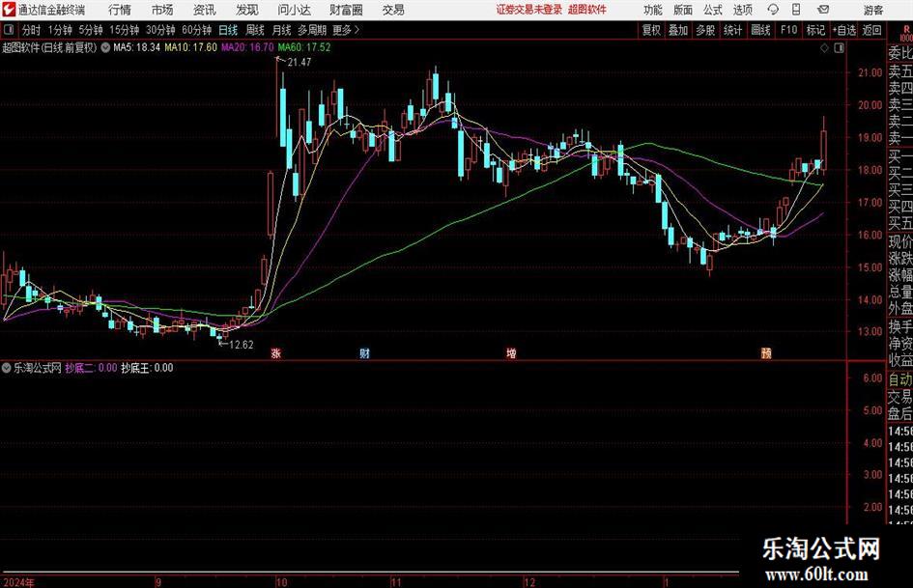This screenshot has width=913, height=588.
Task: Click the 游客 user account label
Action: (x=873, y=10)
